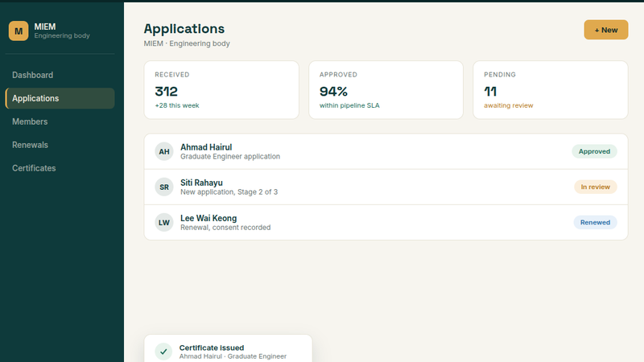The height and width of the screenshot is (362, 644).
Task: Open the Certificate issued notification
Action: [228, 349]
